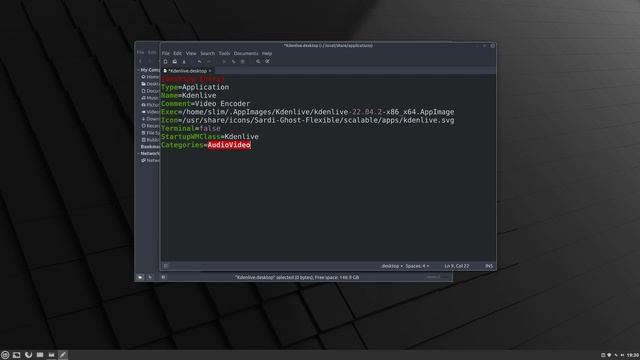Select File System in the file manager sidebar
The width and height of the screenshot is (640, 360).
[151, 133]
